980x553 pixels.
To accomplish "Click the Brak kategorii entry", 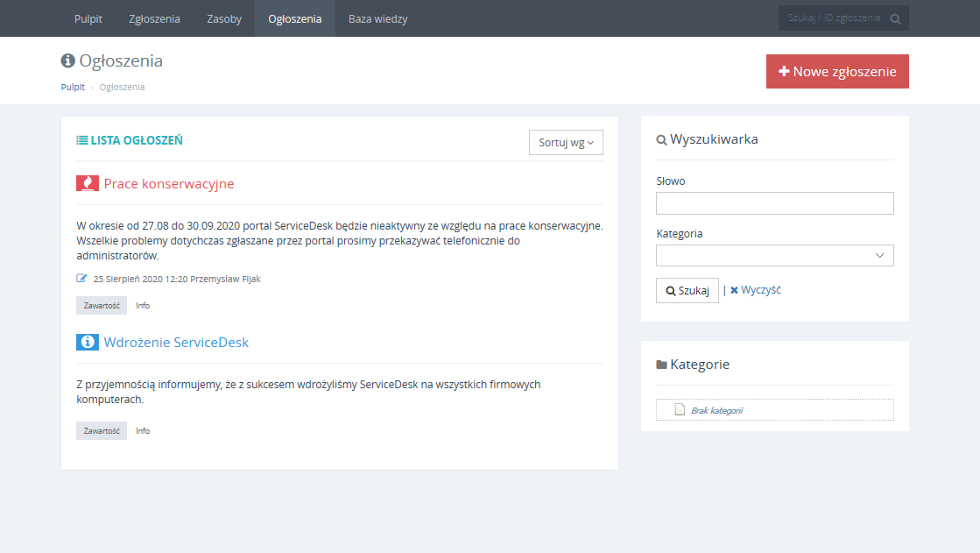I will click(774, 410).
